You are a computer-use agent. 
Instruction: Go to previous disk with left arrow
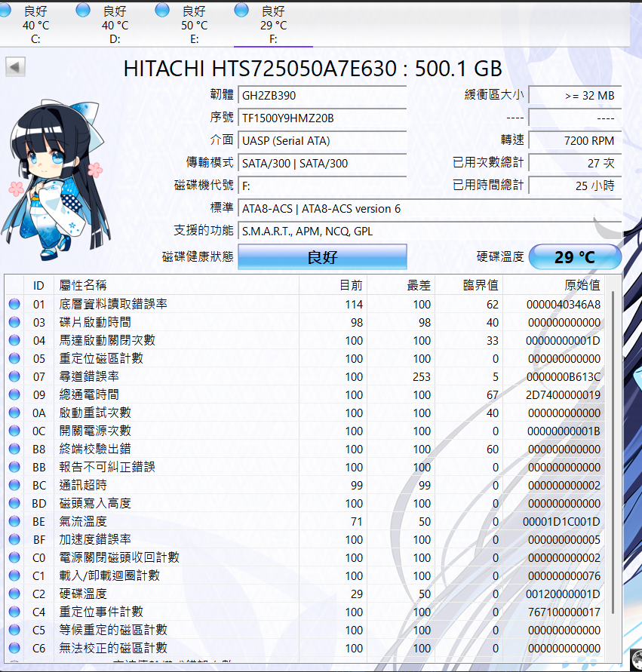(15, 67)
